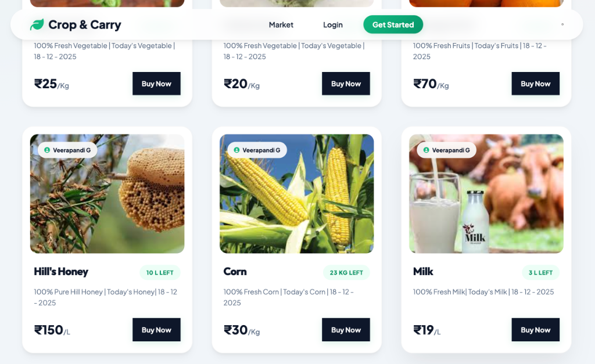This screenshot has height=364, width=595.
Task: Click the 3 L LEFT stock badge
Action: [540, 272]
